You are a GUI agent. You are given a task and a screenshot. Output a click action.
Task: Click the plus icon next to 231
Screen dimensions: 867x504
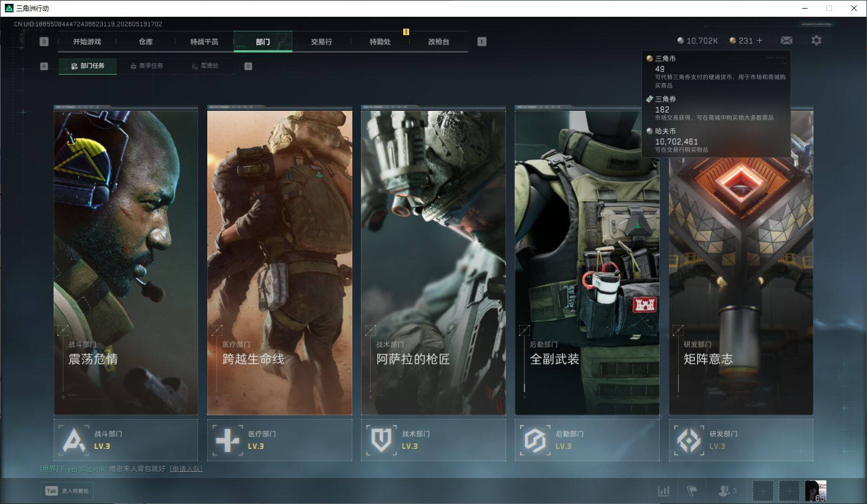tap(759, 41)
